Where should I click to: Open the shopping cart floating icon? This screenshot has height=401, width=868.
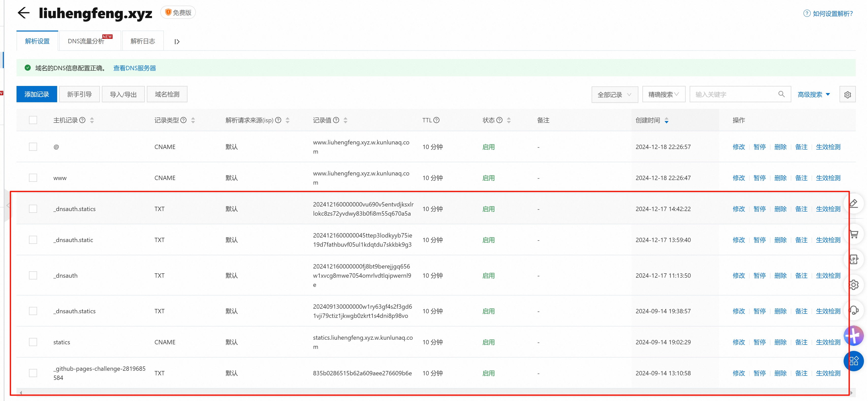854,234
